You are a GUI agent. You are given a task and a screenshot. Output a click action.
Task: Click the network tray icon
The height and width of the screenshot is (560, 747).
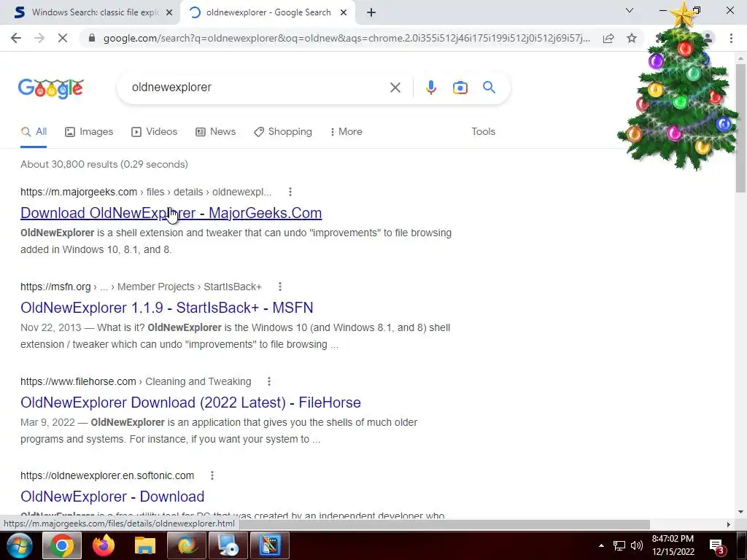point(619,545)
